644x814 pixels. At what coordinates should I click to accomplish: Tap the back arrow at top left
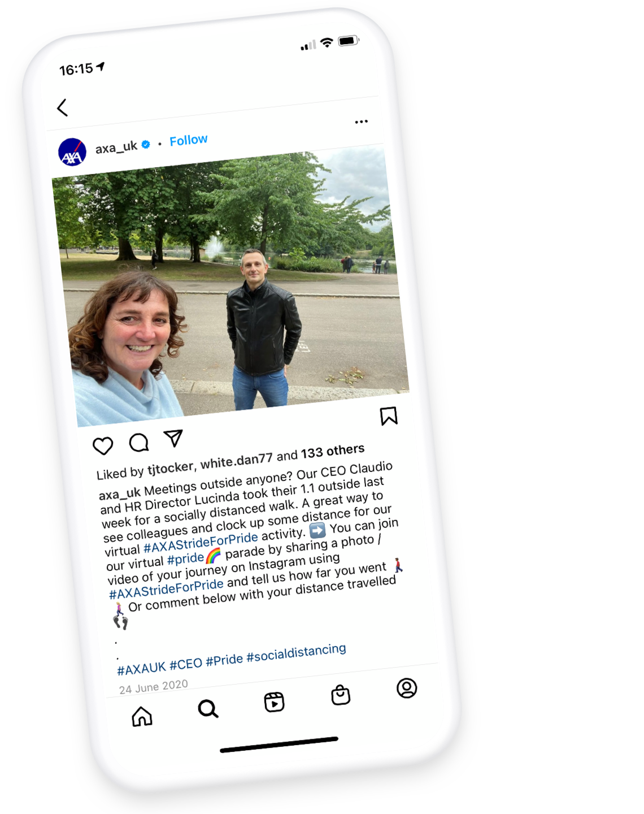pos(62,107)
